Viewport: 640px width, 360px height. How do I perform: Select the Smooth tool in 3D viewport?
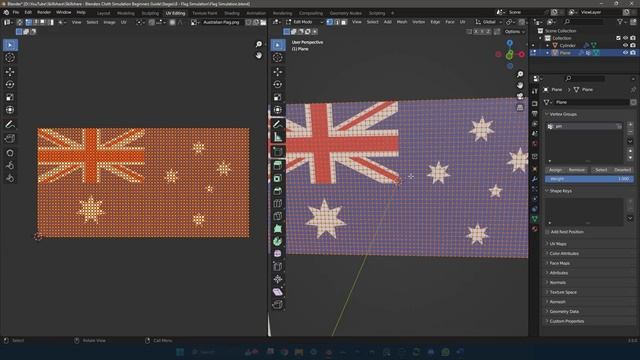point(278,254)
